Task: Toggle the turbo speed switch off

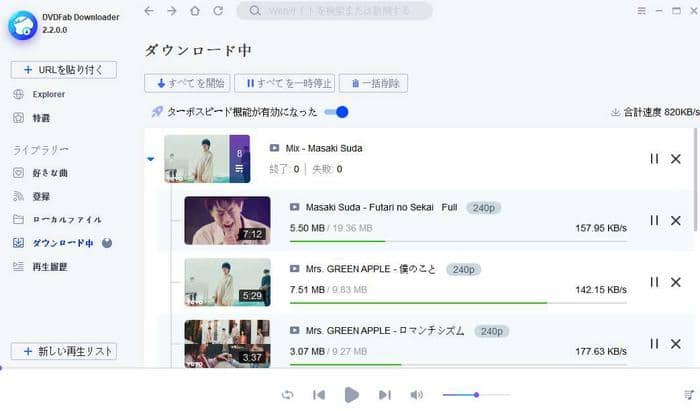Action: click(x=337, y=112)
